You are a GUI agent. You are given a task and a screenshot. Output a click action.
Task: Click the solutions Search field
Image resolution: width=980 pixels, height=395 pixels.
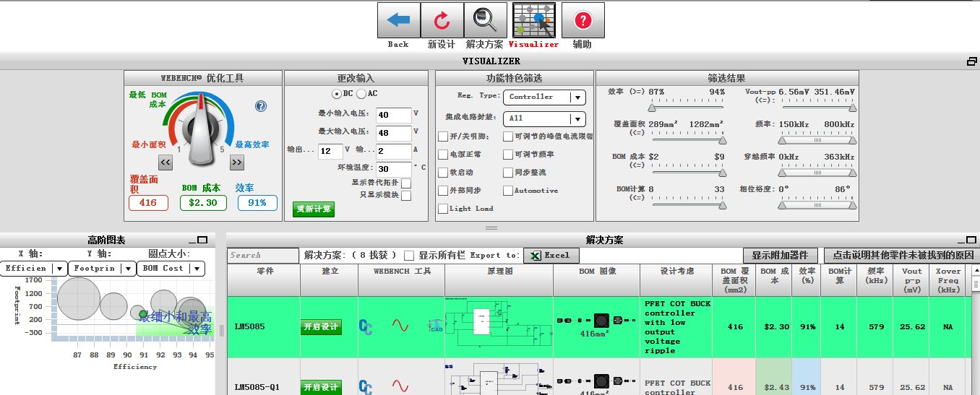pos(263,256)
